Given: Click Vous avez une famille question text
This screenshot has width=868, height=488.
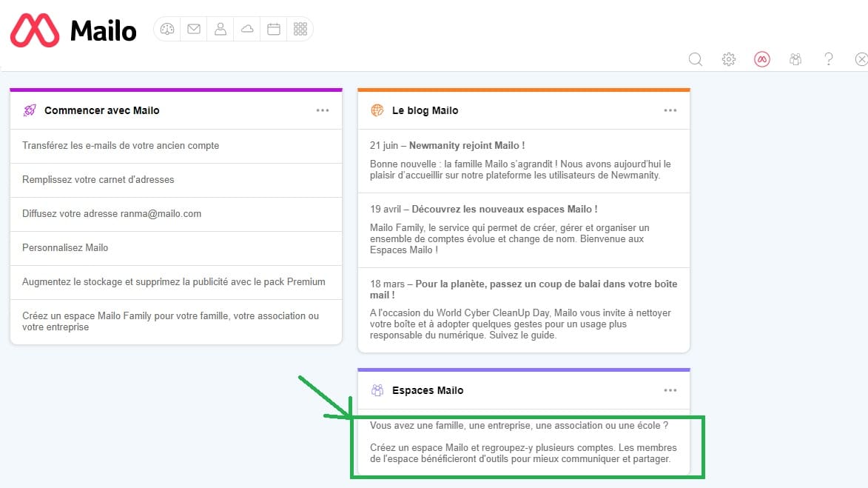Looking at the screenshot, I should pyautogui.click(x=519, y=425).
